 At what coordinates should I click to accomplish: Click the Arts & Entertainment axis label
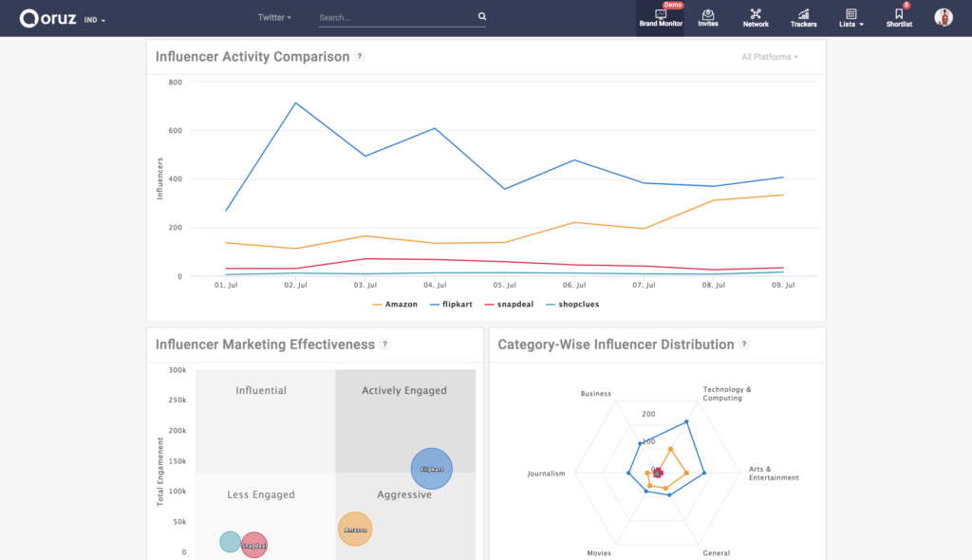774,474
